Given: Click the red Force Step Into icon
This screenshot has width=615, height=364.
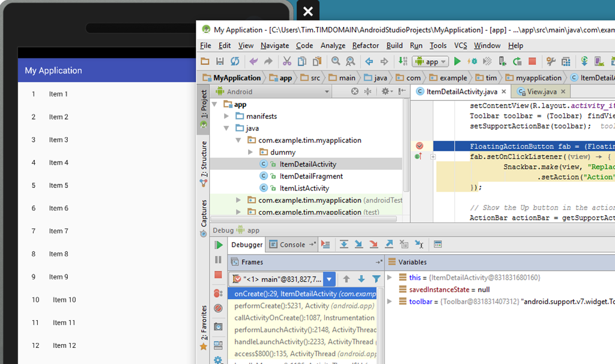Looking at the screenshot, I should pos(374,244).
